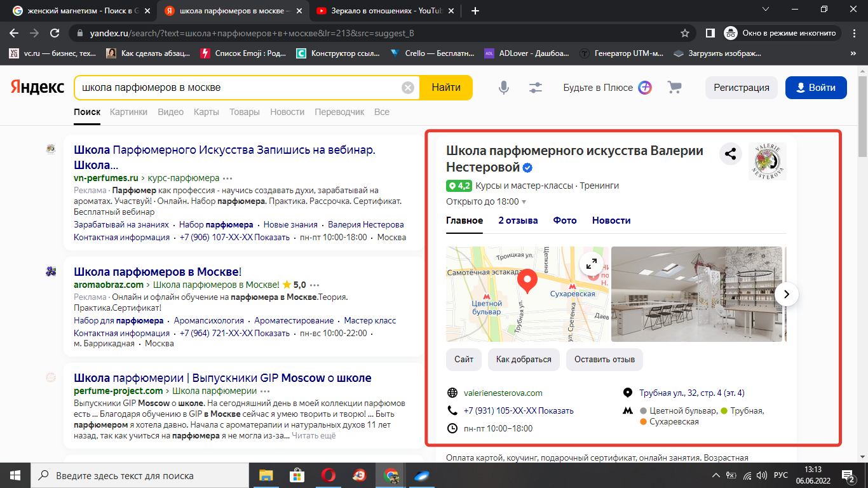This screenshot has width=868, height=488.
Task: Open Opera browser from taskbar
Action: tap(329, 475)
